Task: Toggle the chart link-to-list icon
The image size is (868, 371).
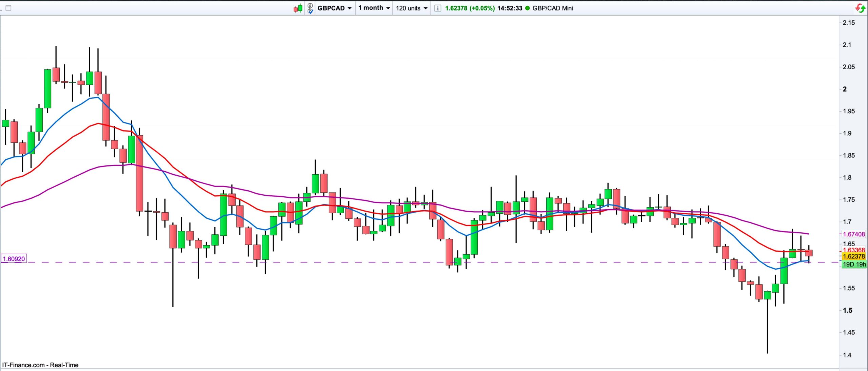Action: pyautogui.click(x=310, y=8)
